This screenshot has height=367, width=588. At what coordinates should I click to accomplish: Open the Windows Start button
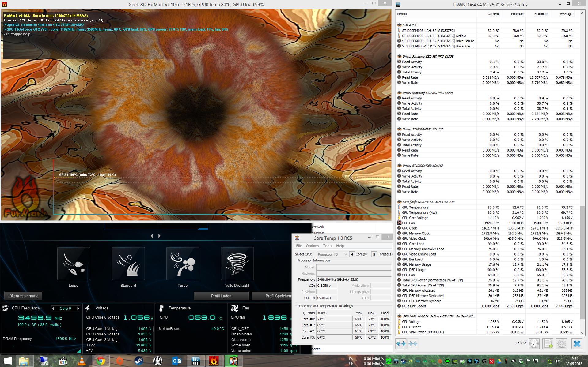pos(7,361)
